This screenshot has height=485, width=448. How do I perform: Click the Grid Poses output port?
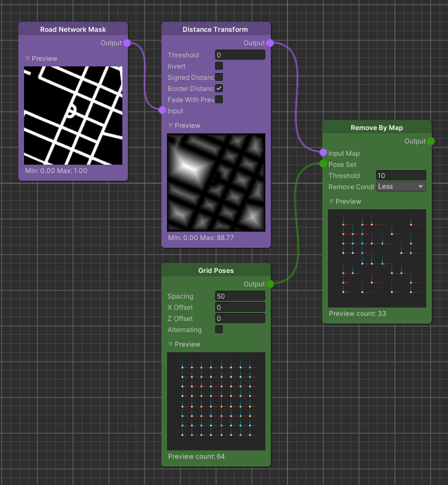[270, 284]
